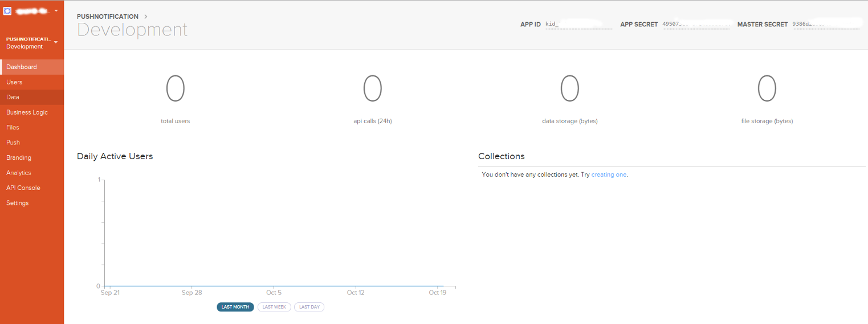Screen dimensions: 868x324
Task: Click the MASTER SECRET value field
Action: pyautogui.click(x=825, y=25)
